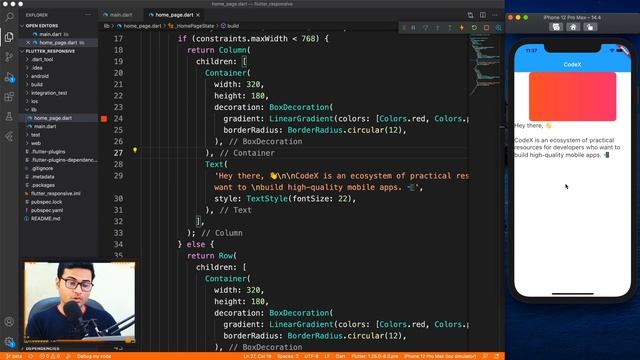Click the Flutter version in status bar
Image resolution: width=640 pixels, height=360 pixels.
coord(374,356)
